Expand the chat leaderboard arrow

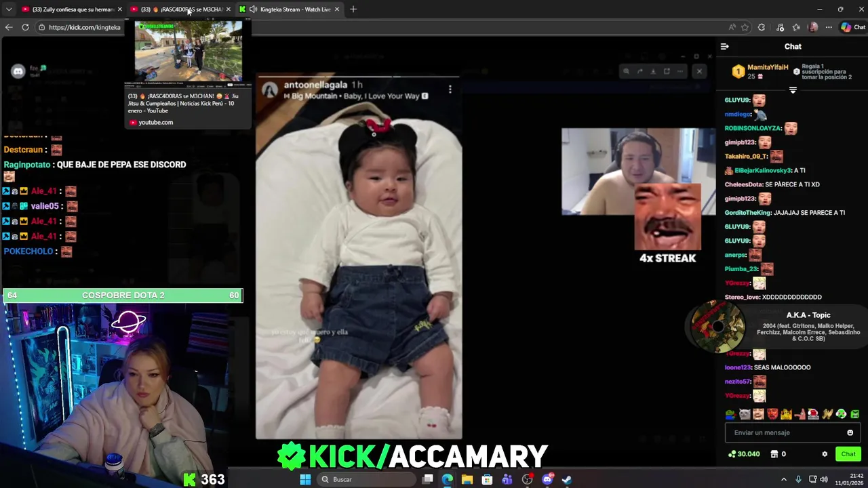[793, 90]
